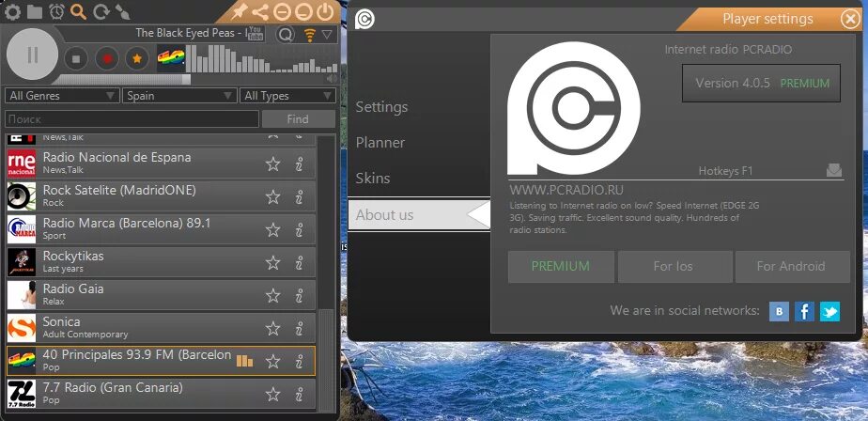The height and width of the screenshot is (421, 868).
Task: Favorite Radio Nacional de Espana with its star
Action: pyautogui.click(x=272, y=164)
